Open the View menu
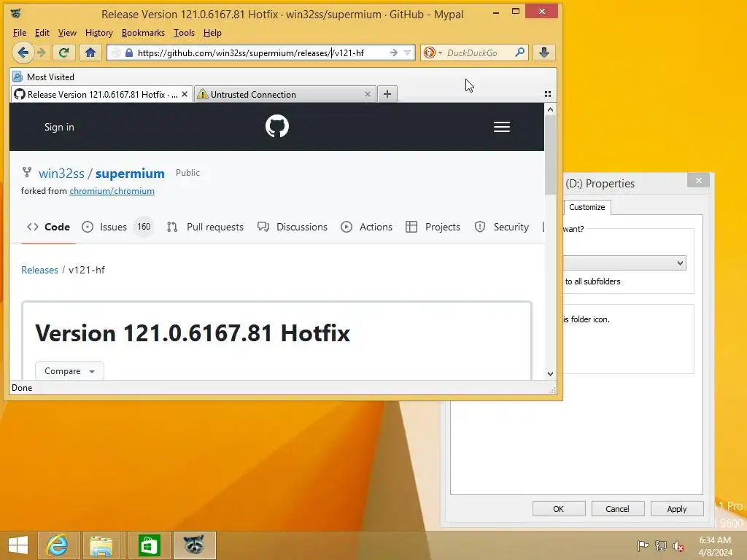 (x=67, y=33)
